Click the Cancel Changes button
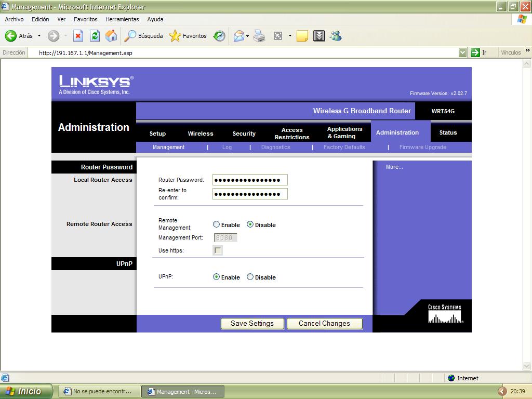Viewport: 532px width, 399px height. pos(324,323)
